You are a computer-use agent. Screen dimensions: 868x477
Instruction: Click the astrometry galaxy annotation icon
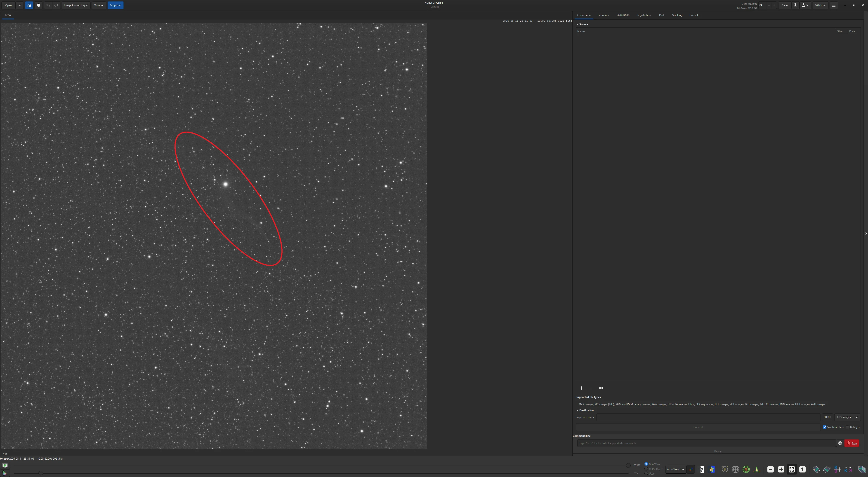tap(724, 469)
